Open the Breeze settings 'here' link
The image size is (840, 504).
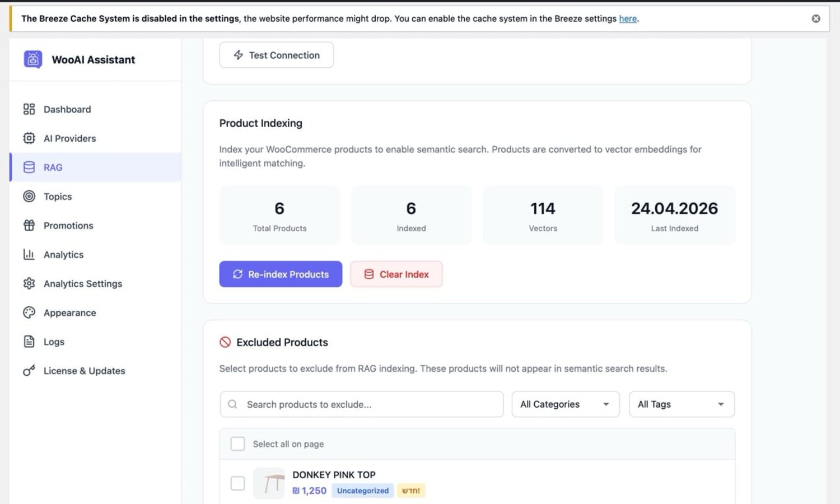pos(628,18)
